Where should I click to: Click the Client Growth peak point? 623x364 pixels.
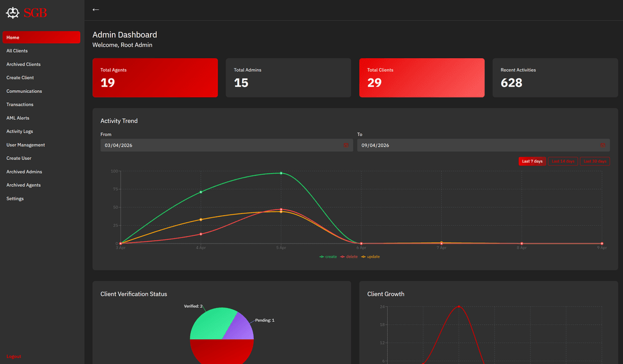tap(459, 307)
